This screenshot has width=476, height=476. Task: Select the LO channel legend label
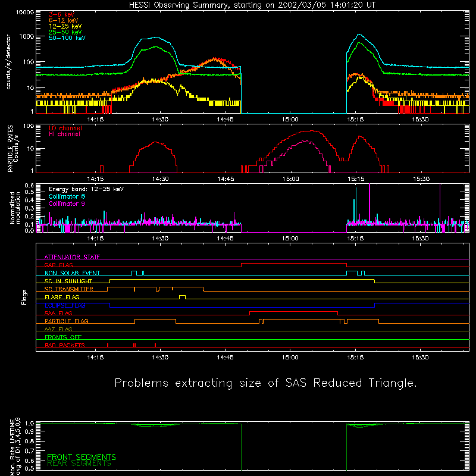click(65, 128)
